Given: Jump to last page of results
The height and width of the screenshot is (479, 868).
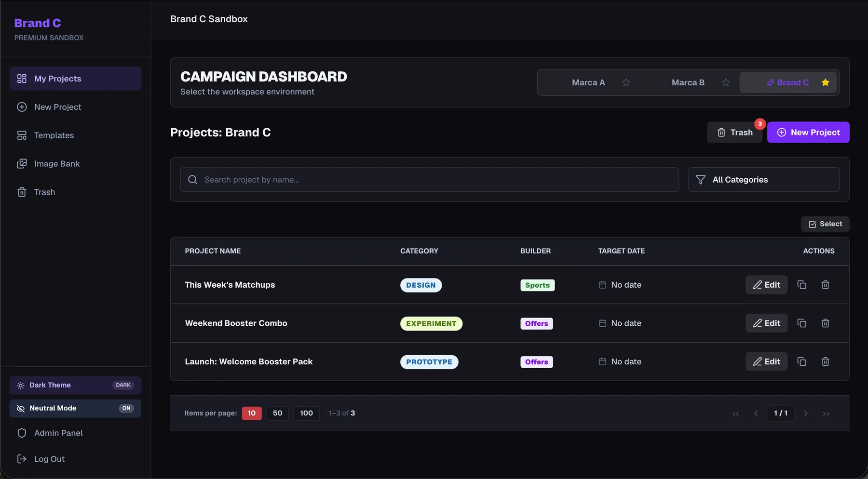Looking at the screenshot, I should tap(826, 413).
